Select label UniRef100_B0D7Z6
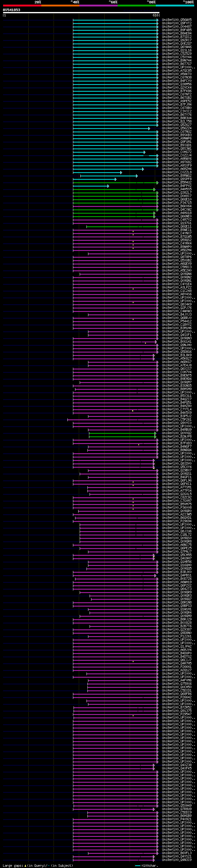 177,579
